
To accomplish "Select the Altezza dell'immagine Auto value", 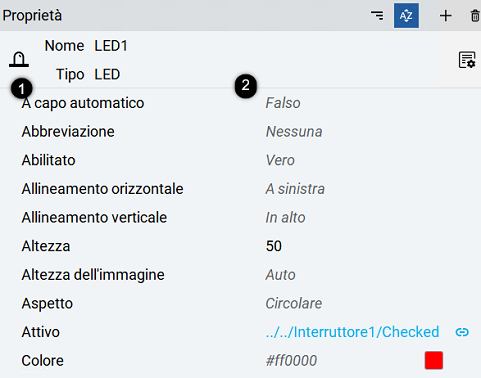I will pyautogui.click(x=280, y=275).
